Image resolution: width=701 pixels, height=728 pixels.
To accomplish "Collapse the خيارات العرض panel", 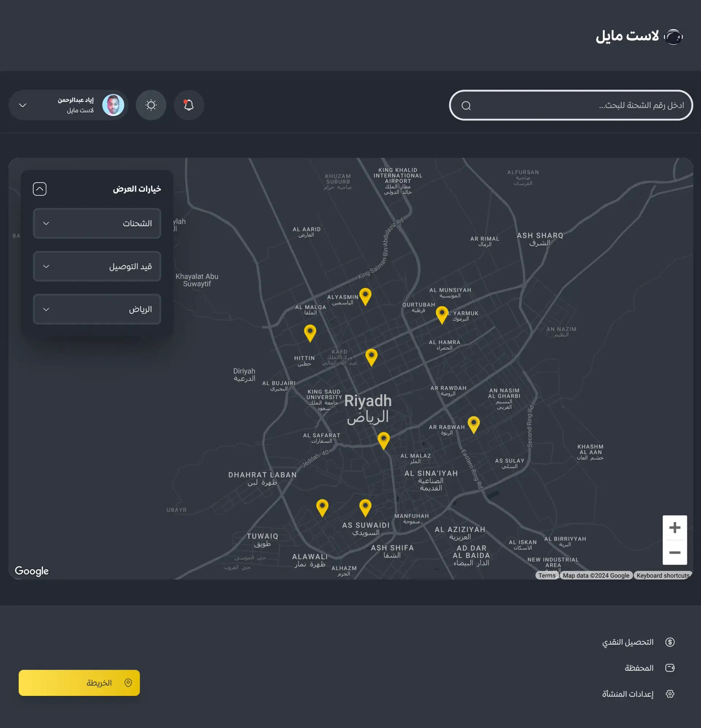I will [x=40, y=189].
